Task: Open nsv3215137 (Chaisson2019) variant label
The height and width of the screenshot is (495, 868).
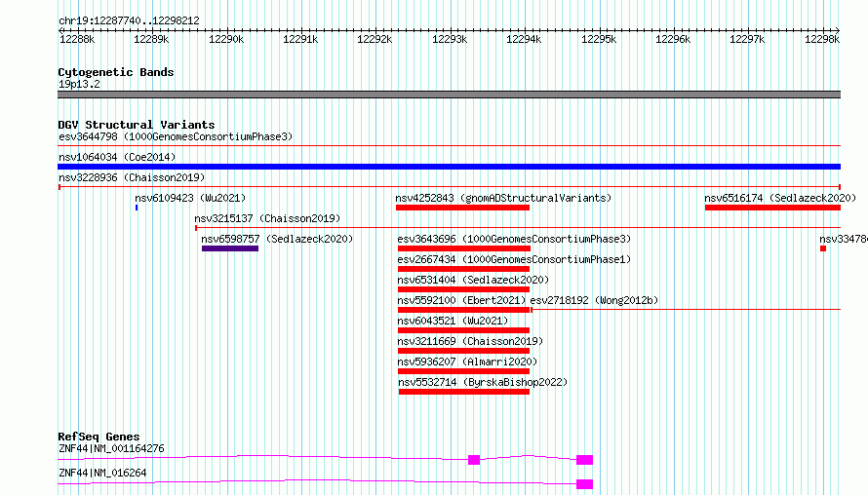Action: tap(267, 218)
